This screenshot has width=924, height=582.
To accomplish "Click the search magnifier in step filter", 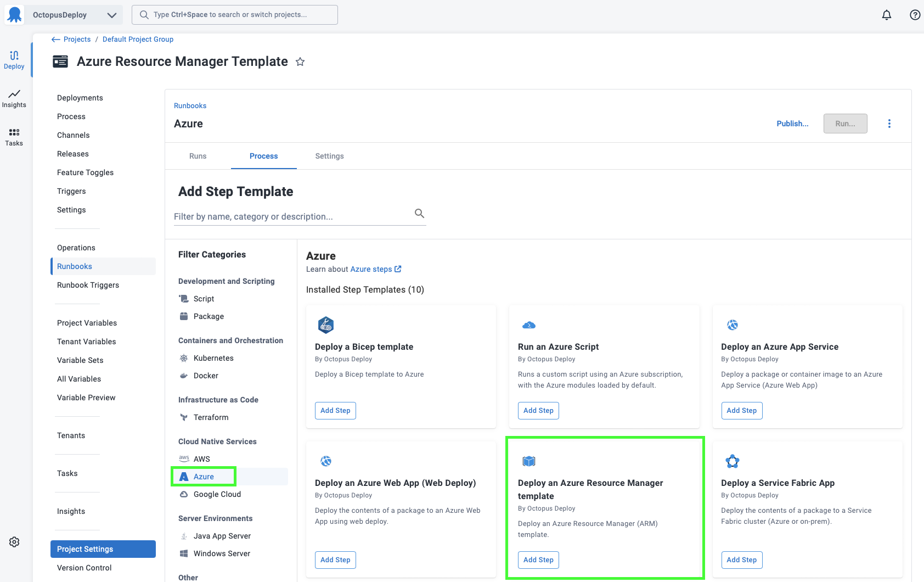I will pos(419,214).
